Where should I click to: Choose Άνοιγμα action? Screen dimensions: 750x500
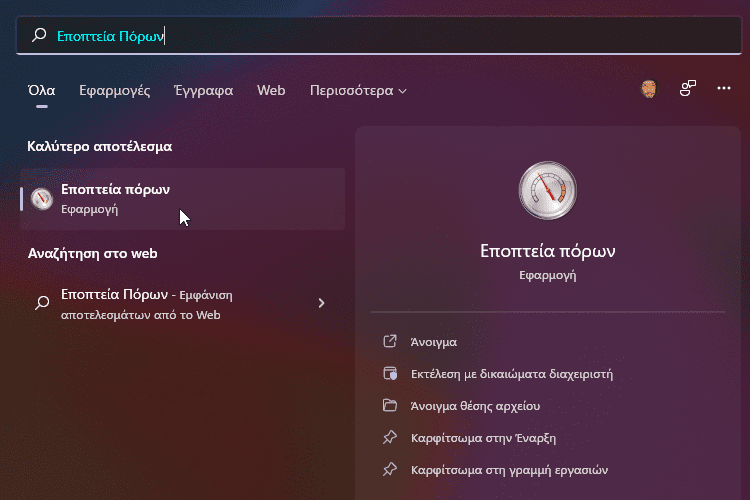point(433,342)
